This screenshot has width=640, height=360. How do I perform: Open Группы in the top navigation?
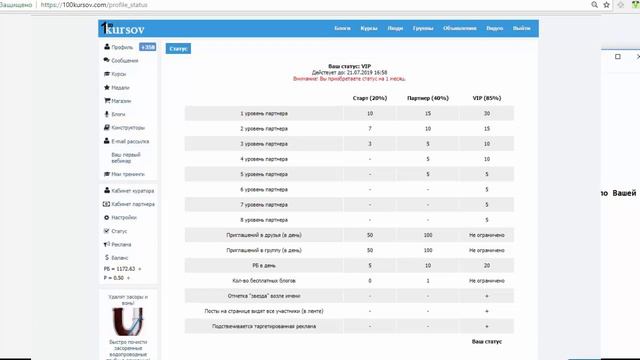423,28
